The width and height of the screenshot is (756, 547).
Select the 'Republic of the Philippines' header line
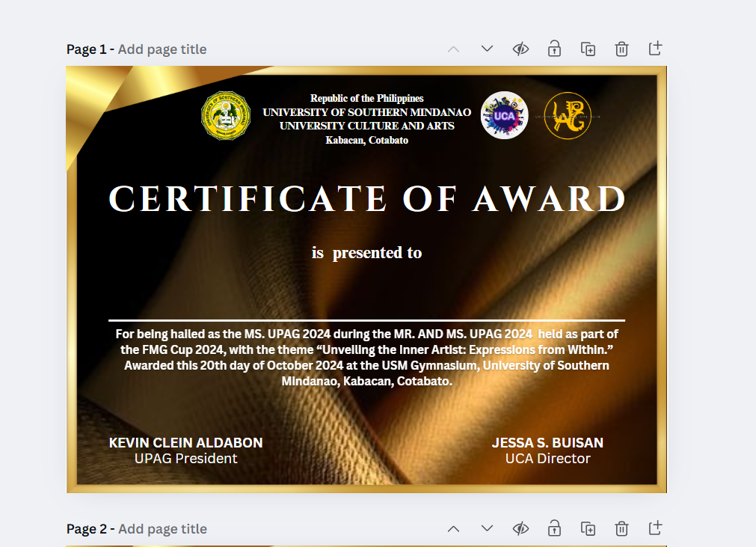367,99
